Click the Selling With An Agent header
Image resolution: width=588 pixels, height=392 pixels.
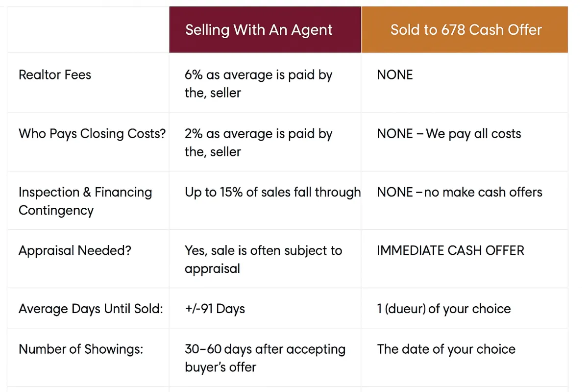click(x=259, y=30)
